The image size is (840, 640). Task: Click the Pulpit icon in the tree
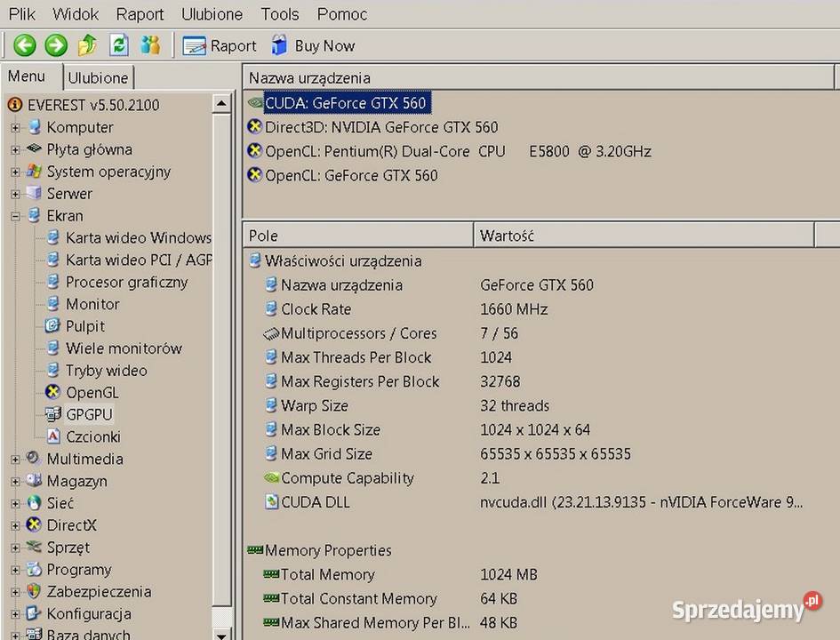click(52, 325)
